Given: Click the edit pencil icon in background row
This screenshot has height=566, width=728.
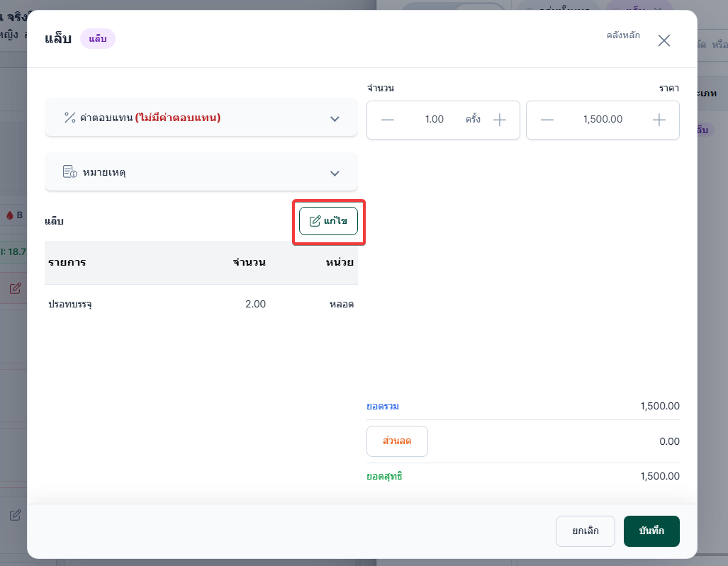Looking at the screenshot, I should pyautogui.click(x=16, y=288).
